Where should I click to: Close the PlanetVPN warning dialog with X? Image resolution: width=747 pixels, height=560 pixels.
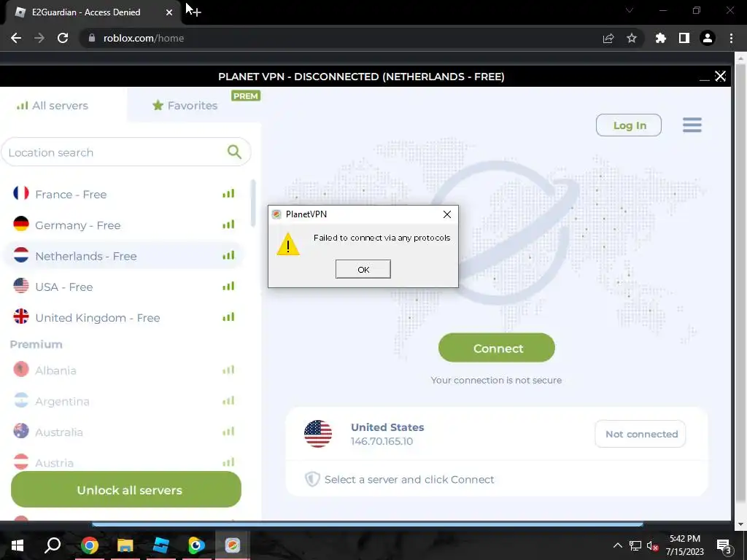tap(447, 214)
